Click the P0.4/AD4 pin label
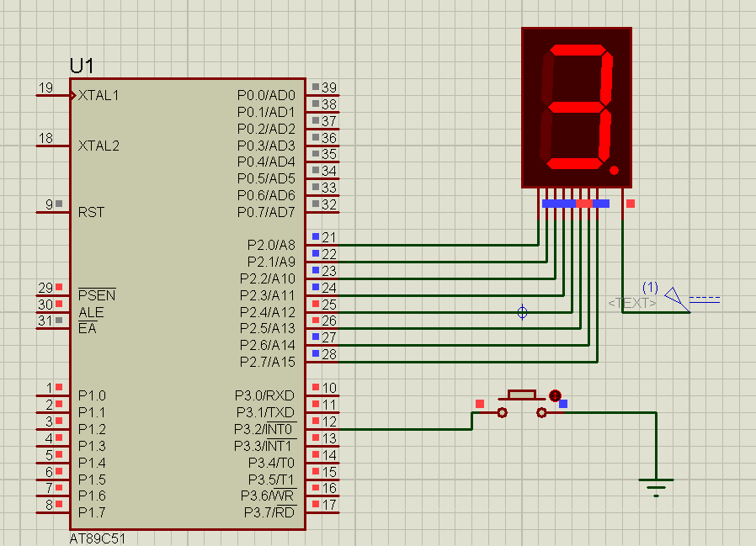Image resolution: width=756 pixels, height=546 pixels. [266, 162]
